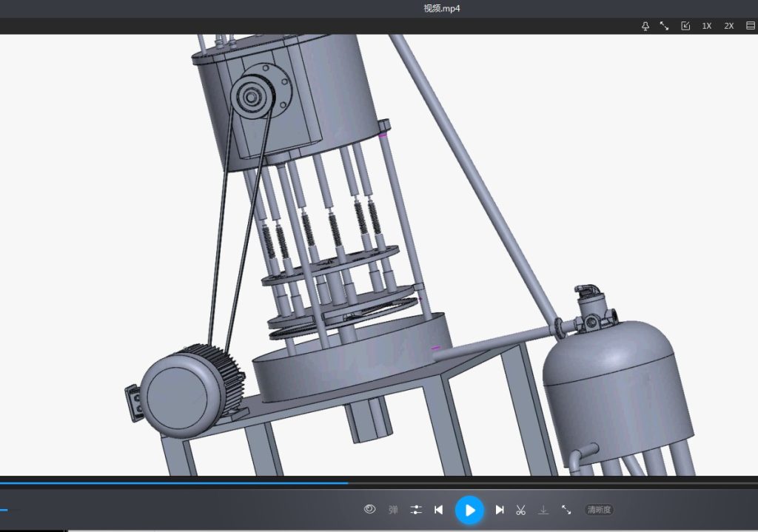Play the video with the blue button
758x532 pixels.
click(x=469, y=510)
